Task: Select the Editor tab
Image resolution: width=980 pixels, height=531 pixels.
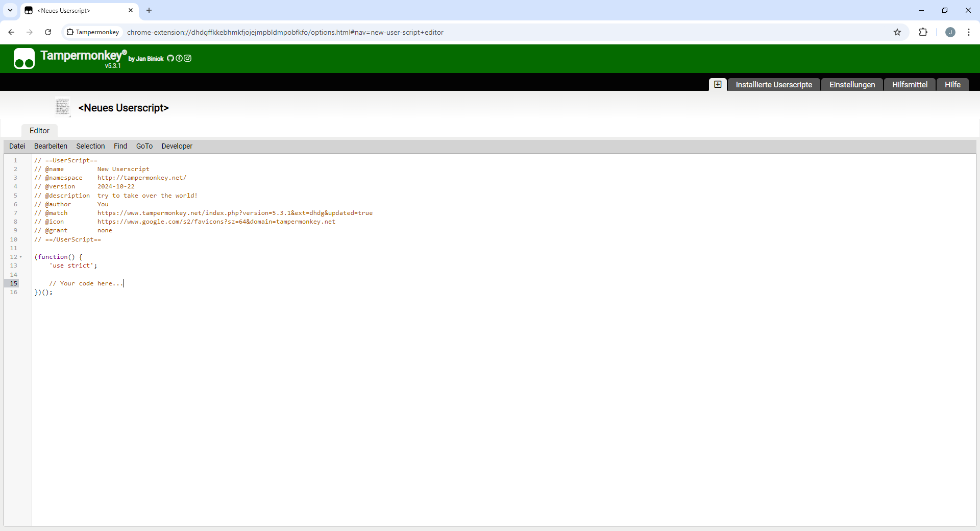Action: click(x=39, y=131)
